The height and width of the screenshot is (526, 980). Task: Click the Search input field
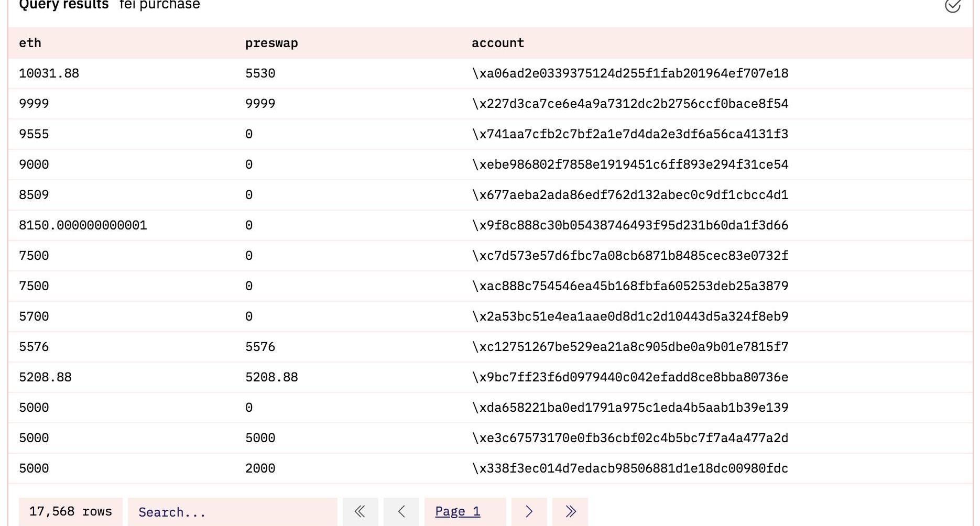[x=232, y=512]
